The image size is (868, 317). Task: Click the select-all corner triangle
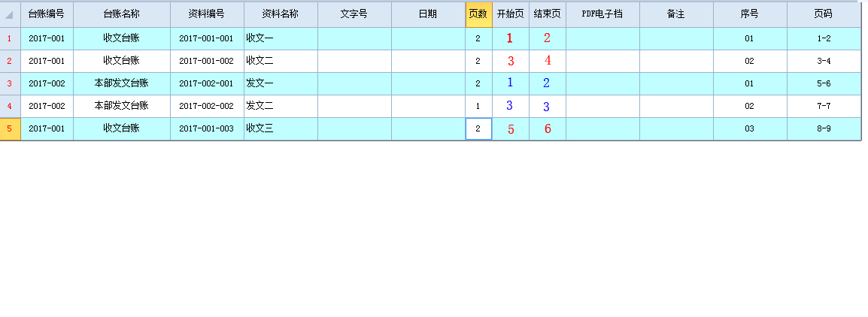[10, 15]
